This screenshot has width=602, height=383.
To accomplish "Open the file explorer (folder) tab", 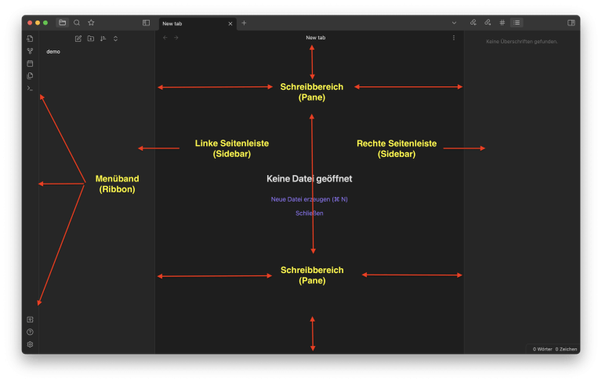I will pos(62,23).
